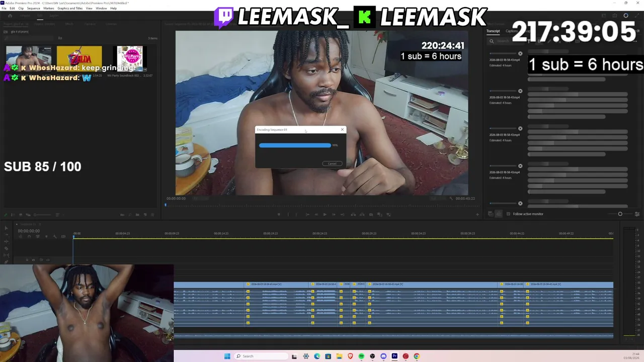This screenshot has width=644, height=362.
Task: Open the File menu
Action: coord(4,9)
